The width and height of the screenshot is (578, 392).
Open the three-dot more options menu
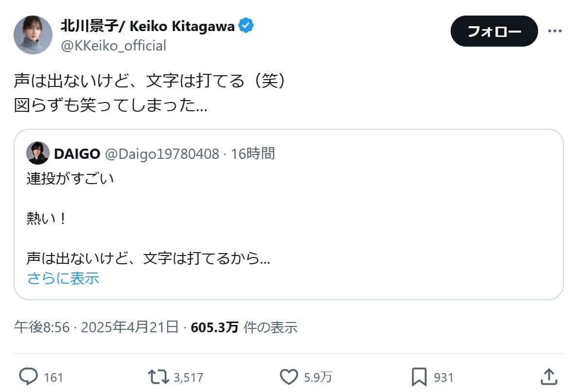click(555, 31)
